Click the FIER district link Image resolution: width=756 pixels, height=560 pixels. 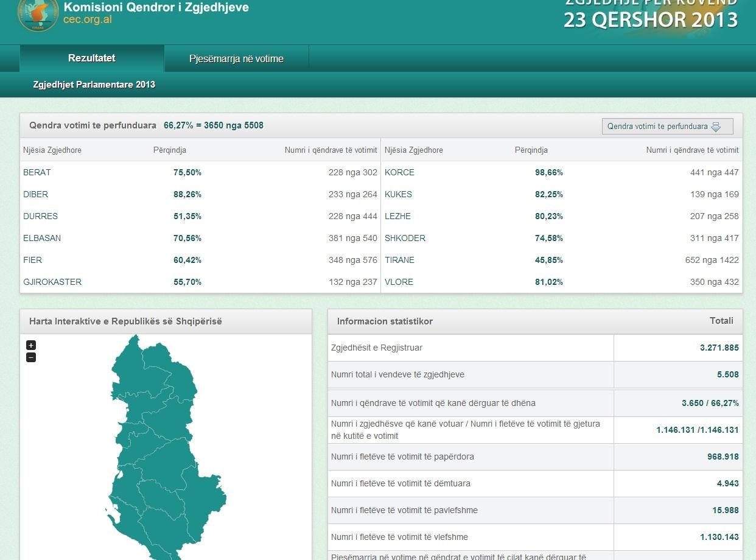(32, 260)
